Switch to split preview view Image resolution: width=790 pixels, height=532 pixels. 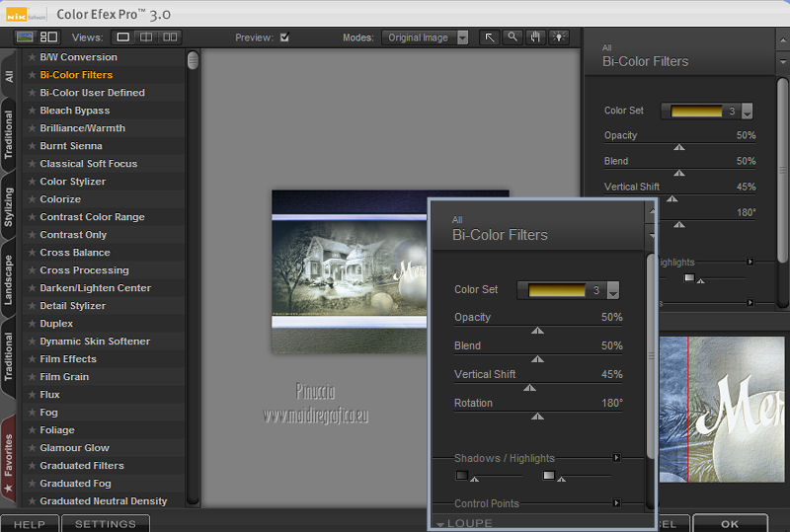tap(146, 38)
